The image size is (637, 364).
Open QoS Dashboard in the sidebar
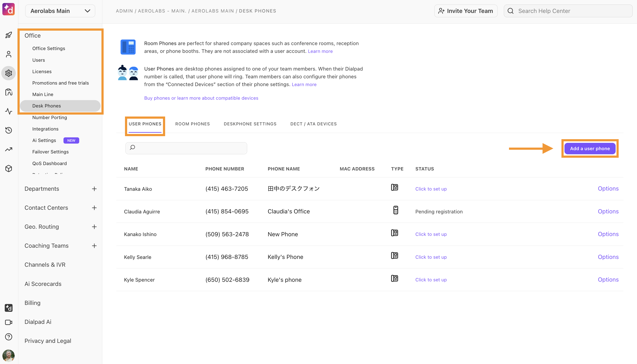[x=49, y=164]
